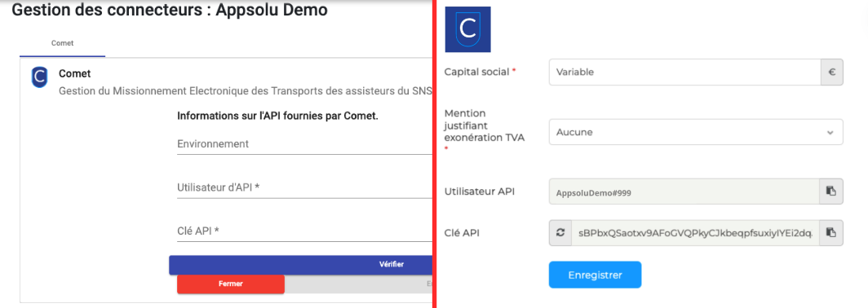
Task: Click the greyed-out button beside Fermer
Action: point(358,284)
